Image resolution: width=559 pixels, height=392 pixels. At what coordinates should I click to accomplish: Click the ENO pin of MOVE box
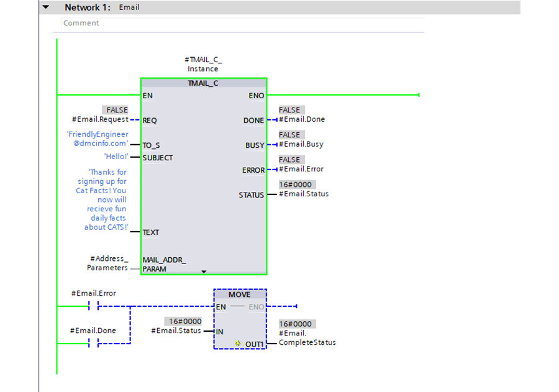pos(257,307)
